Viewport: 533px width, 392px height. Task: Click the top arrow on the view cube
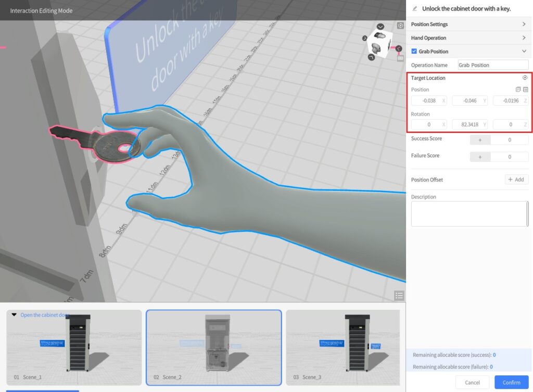pyautogui.click(x=380, y=27)
